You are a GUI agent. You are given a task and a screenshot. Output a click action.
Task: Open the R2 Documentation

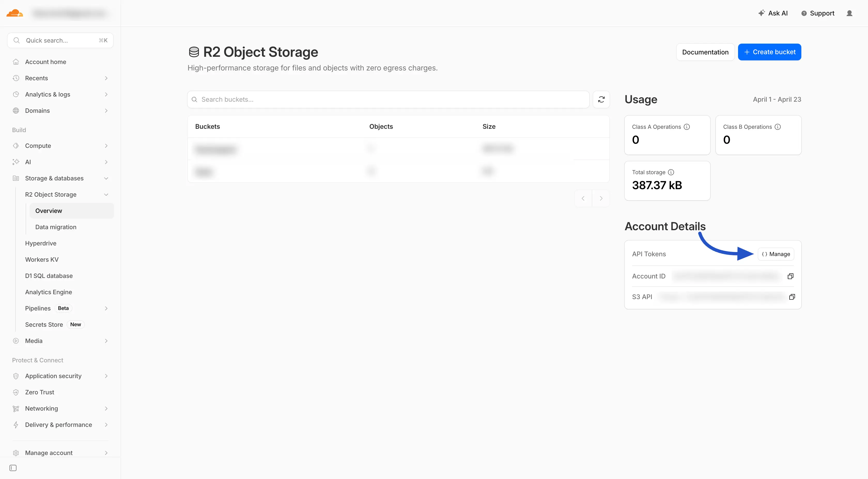click(705, 52)
